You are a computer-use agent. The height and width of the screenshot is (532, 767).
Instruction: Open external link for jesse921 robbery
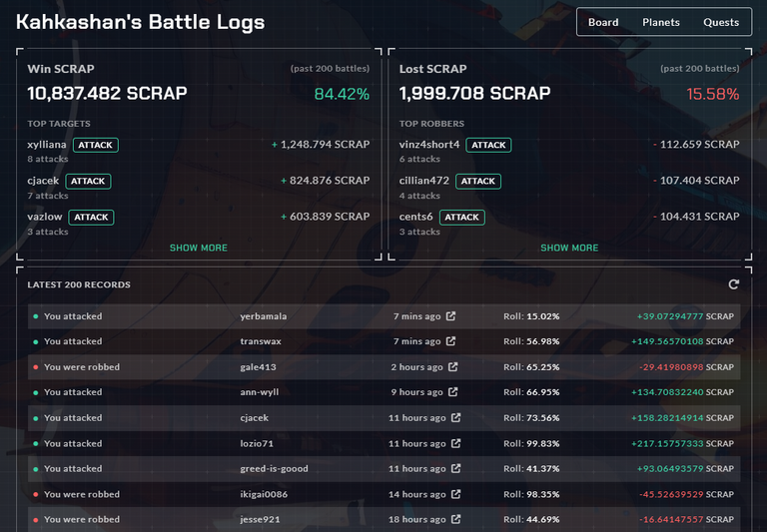pyautogui.click(x=455, y=519)
